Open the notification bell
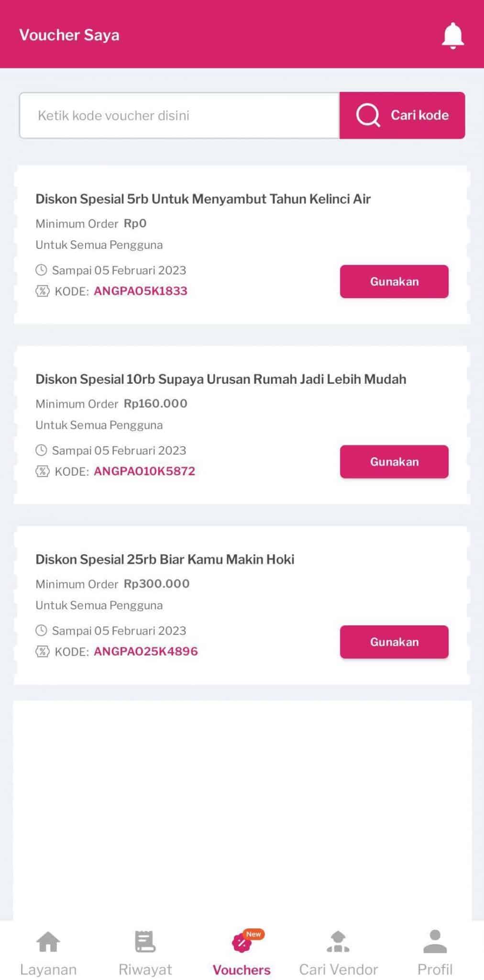The height and width of the screenshot is (980, 484). (452, 35)
